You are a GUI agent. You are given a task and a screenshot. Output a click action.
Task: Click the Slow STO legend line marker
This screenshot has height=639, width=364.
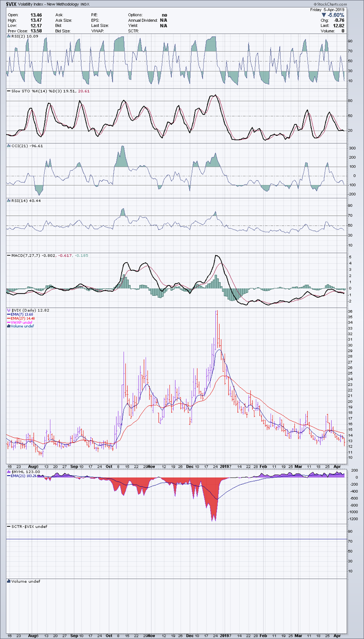8,91
